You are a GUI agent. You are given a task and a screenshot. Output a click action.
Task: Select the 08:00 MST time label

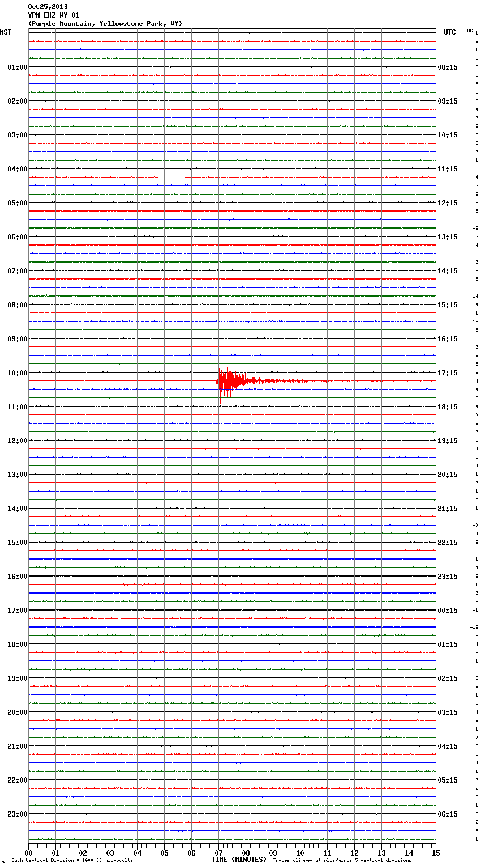tap(17, 305)
